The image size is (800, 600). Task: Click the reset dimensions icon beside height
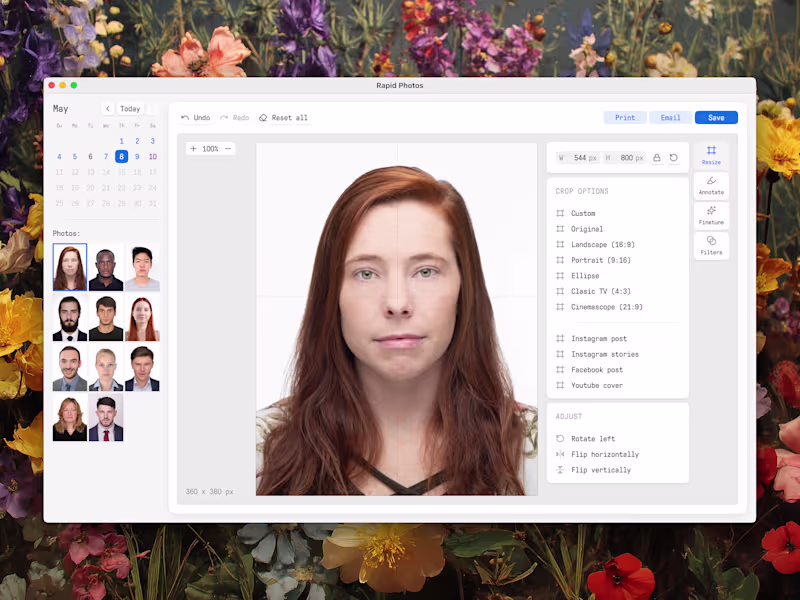(674, 158)
